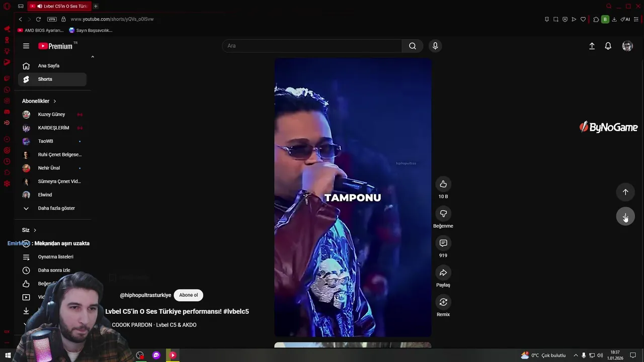Viewport: 644px width, 362px height.
Task: Collapse sidebar with small up caret
Action: [93, 57]
